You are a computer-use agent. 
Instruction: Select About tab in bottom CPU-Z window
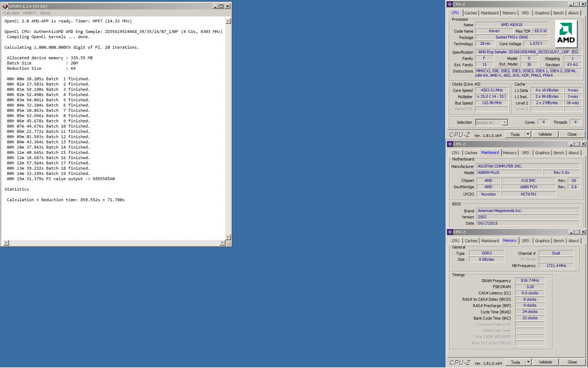(573, 241)
